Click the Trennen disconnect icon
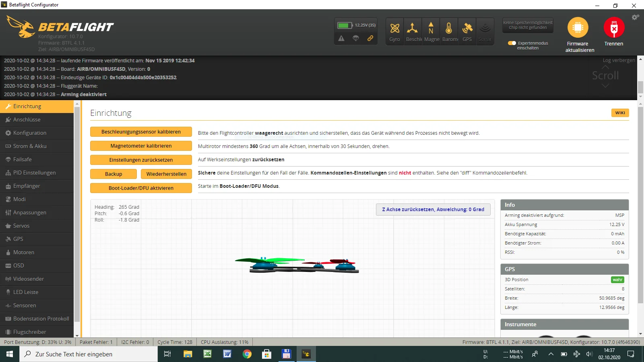 point(614,27)
